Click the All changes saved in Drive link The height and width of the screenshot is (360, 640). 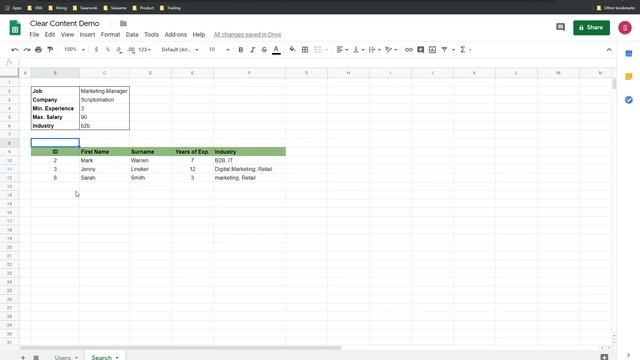pos(247,35)
